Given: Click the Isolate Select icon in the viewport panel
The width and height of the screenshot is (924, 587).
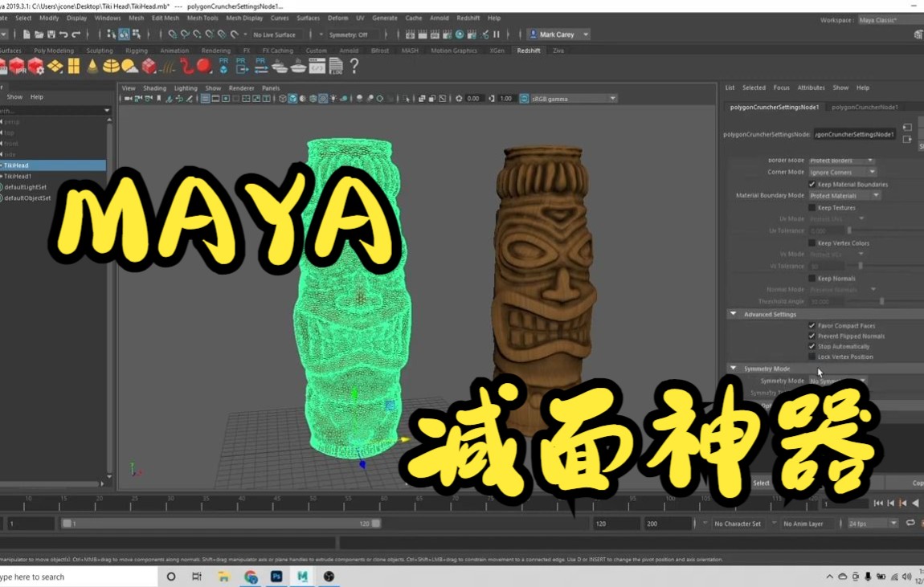Looking at the screenshot, I should [404, 98].
